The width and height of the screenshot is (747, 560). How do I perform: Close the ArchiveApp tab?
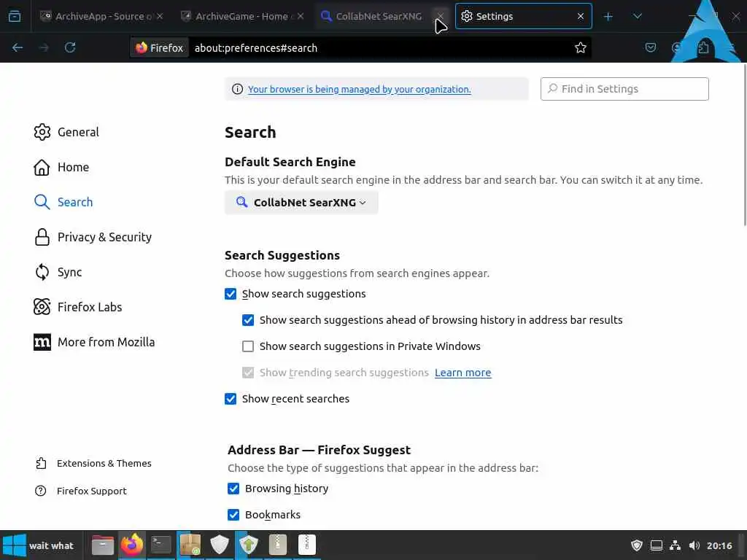160,16
